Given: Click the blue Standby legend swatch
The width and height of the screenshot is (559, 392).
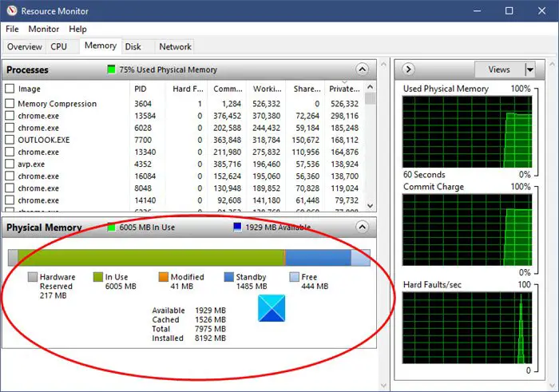Looking at the screenshot, I should [228, 277].
